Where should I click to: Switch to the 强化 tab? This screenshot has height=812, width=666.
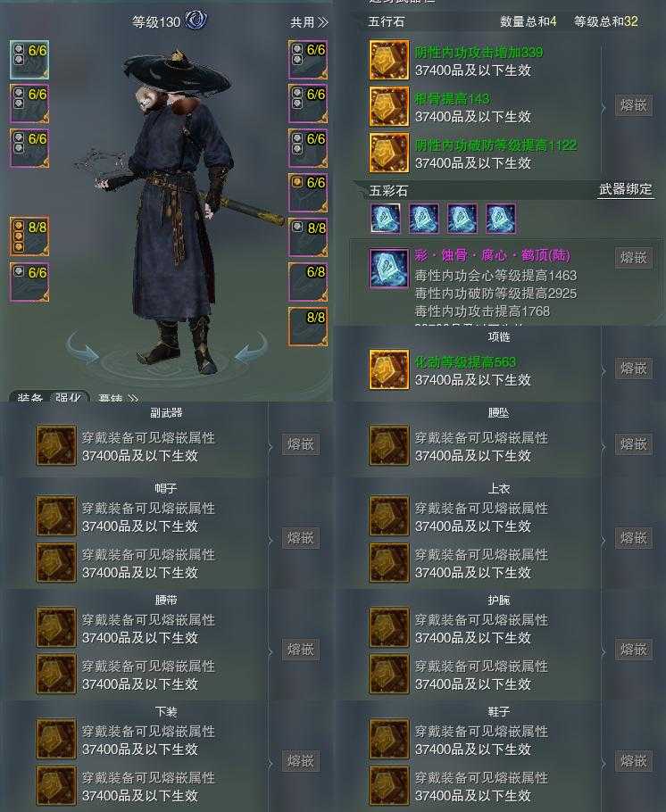click(x=68, y=398)
